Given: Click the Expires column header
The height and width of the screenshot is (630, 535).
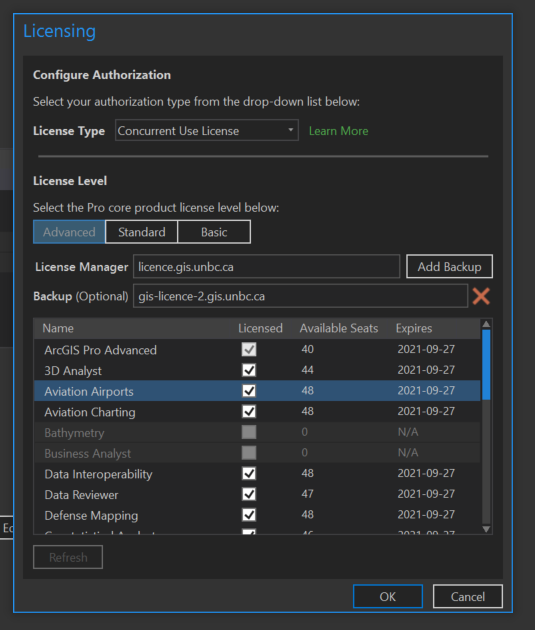Looking at the screenshot, I should tap(414, 328).
